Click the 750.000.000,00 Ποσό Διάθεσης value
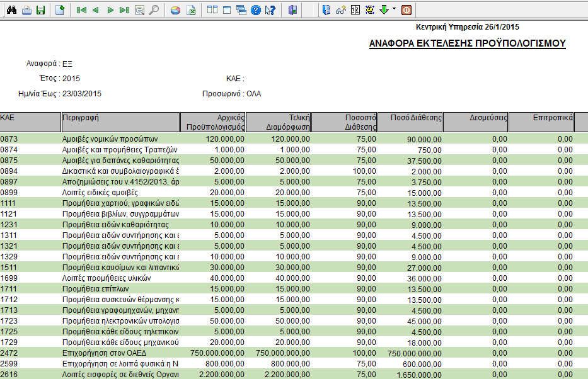 click(415, 354)
